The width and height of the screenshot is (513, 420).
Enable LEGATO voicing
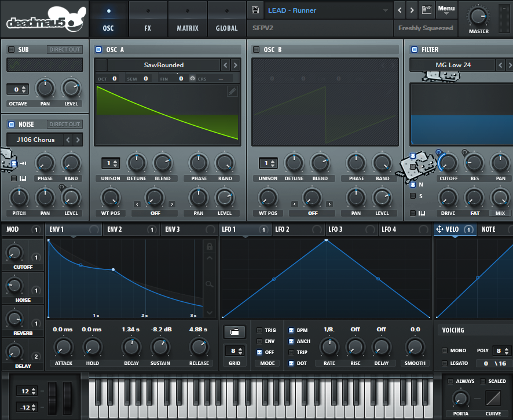click(x=445, y=363)
